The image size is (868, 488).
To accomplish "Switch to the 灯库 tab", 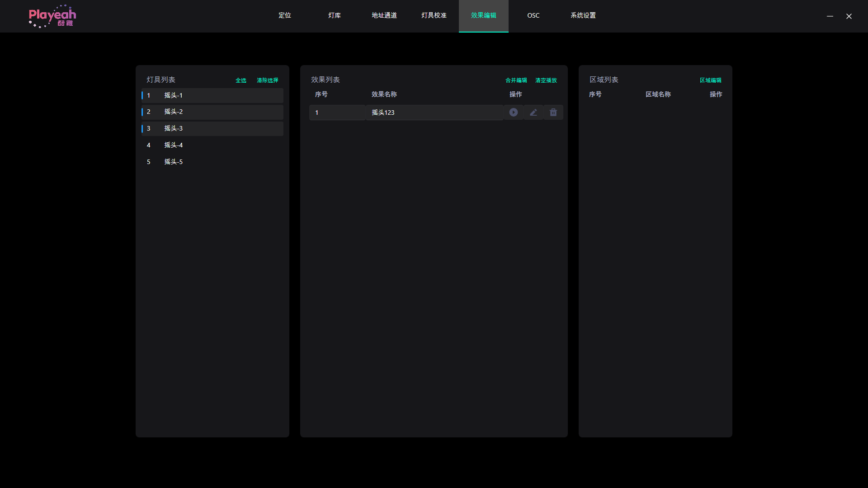I will click(x=335, y=15).
